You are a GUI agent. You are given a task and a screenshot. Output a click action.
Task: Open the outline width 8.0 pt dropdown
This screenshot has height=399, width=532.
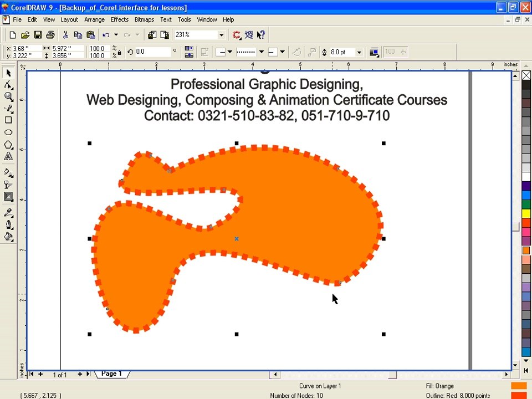click(359, 52)
